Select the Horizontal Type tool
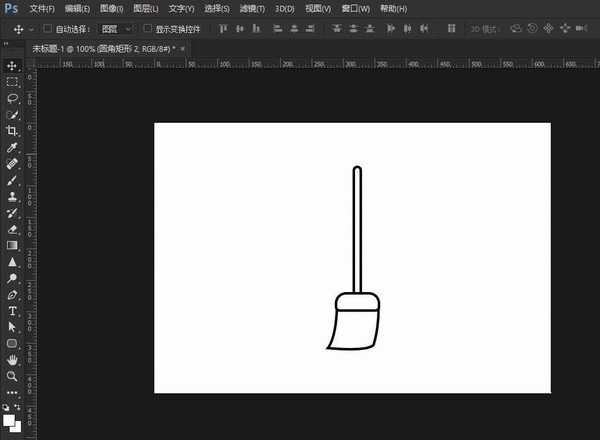This screenshot has width=600, height=440. (12, 310)
